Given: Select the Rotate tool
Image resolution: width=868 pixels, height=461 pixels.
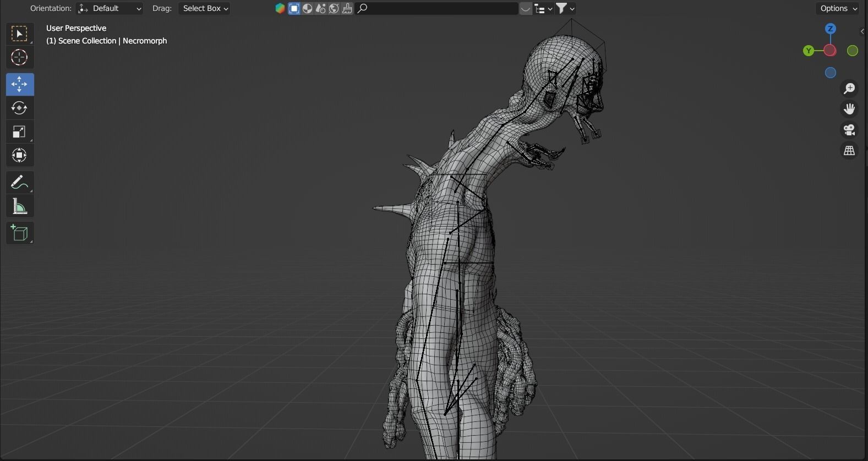Looking at the screenshot, I should (20, 108).
